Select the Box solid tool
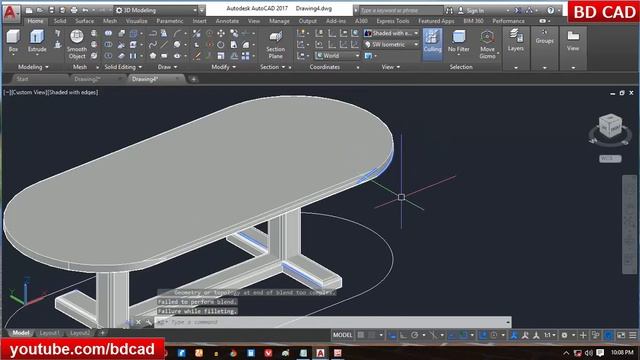Viewport: 640px width, 360px height. (13, 41)
